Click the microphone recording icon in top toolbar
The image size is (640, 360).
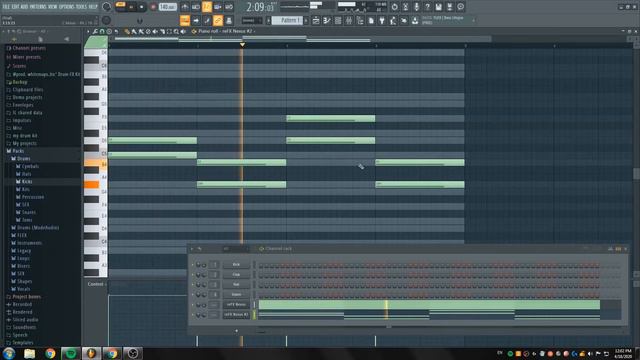pyautogui.click(x=416, y=7)
